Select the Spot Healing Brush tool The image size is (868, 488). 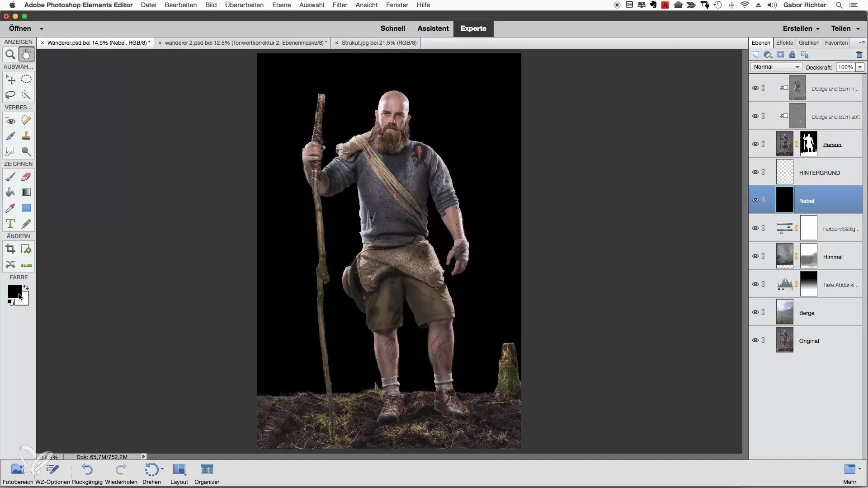[26, 120]
